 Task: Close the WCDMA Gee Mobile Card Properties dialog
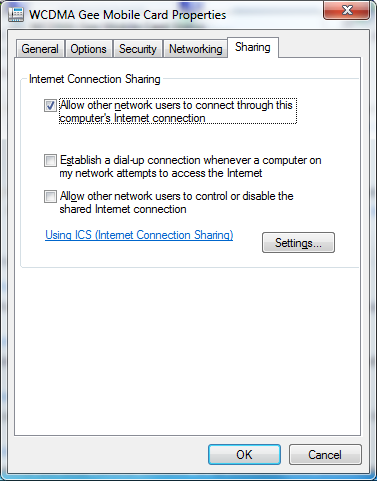(346, 10)
